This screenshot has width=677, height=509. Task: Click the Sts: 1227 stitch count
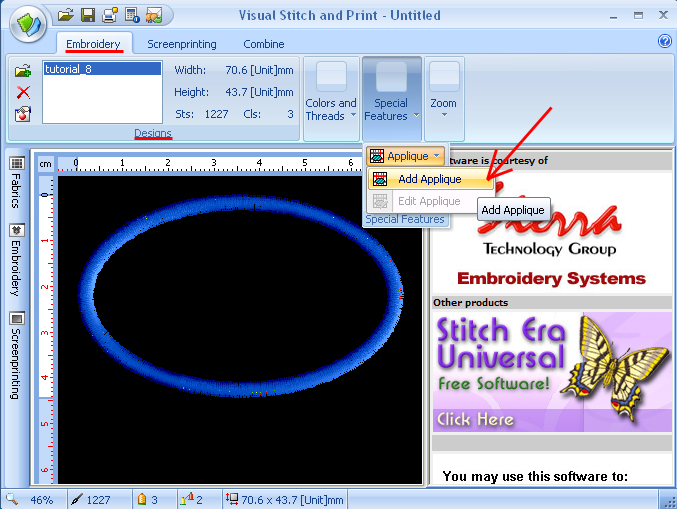(x=202, y=114)
